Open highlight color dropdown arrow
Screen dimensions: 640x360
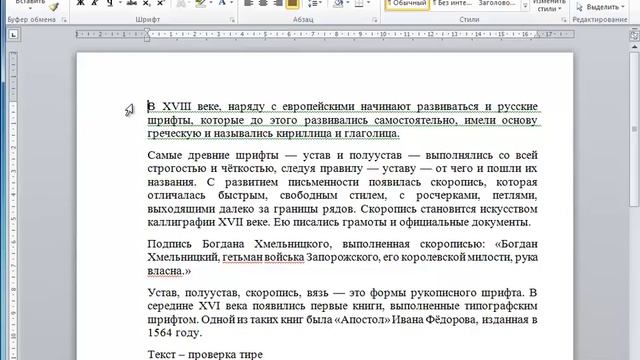pyautogui.click(x=211, y=3)
